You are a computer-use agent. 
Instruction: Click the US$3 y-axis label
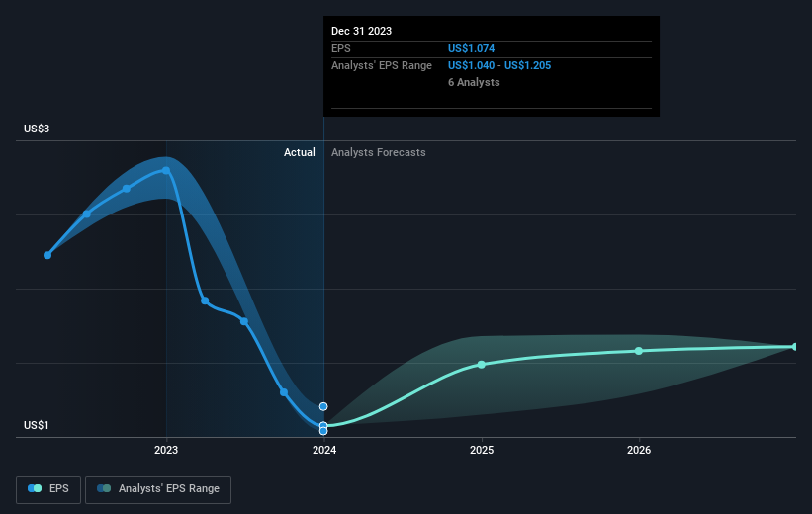point(37,128)
